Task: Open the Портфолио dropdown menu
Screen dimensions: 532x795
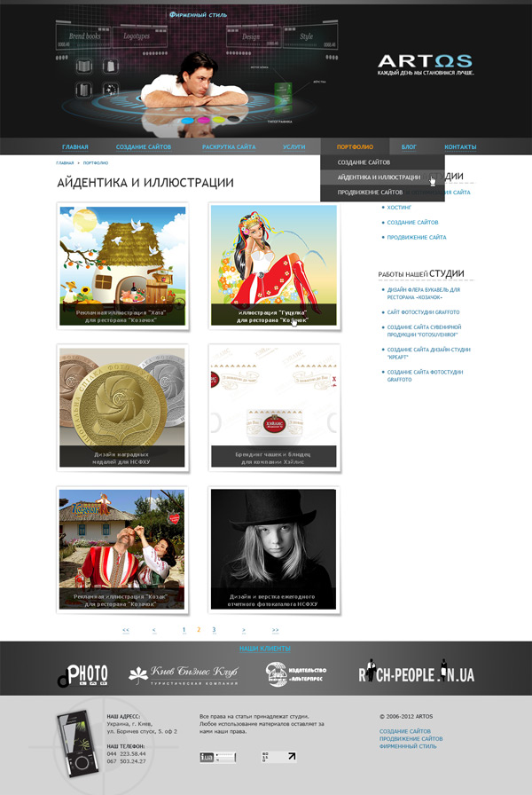Action: 355,146
